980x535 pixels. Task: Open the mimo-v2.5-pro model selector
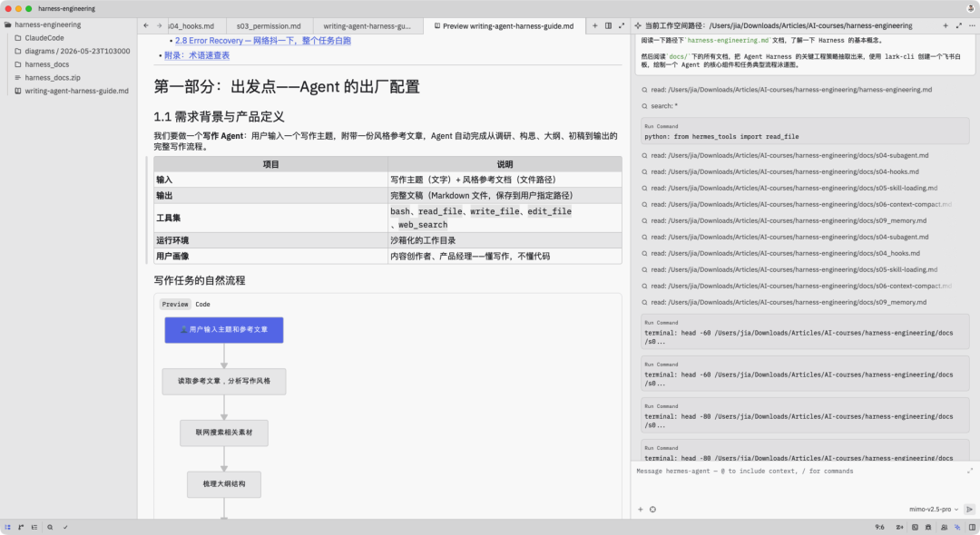(x=933, y=510)
